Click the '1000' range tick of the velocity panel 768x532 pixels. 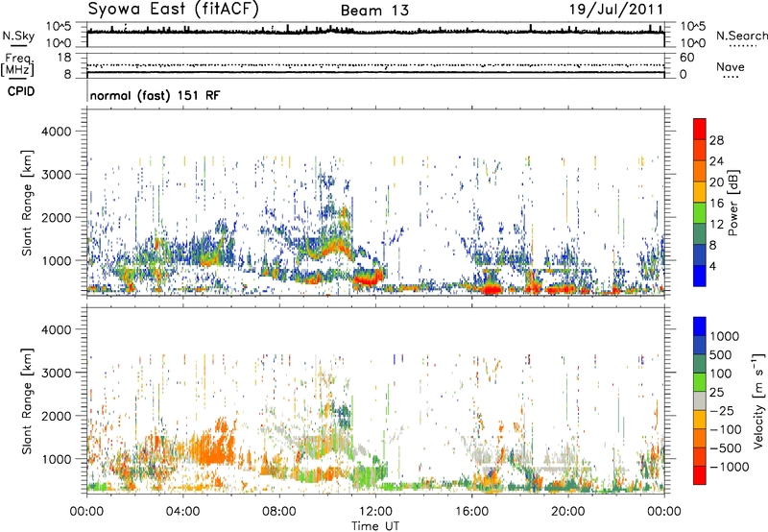56,459
